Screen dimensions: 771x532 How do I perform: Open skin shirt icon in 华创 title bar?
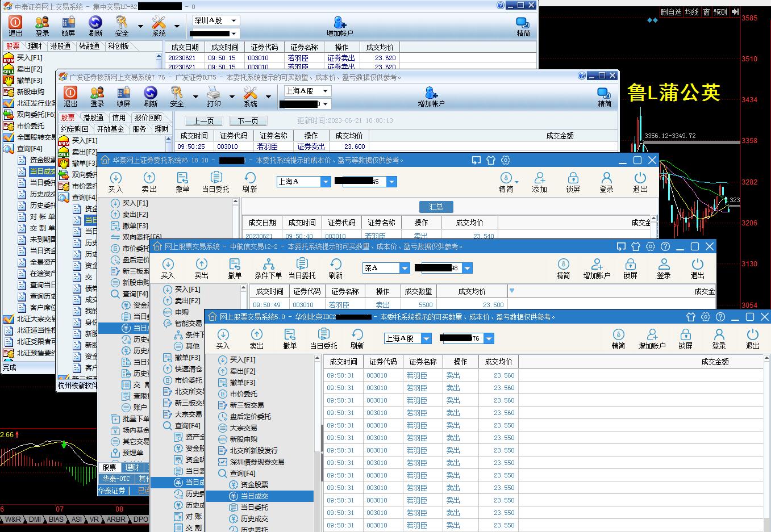click(691, 317)
